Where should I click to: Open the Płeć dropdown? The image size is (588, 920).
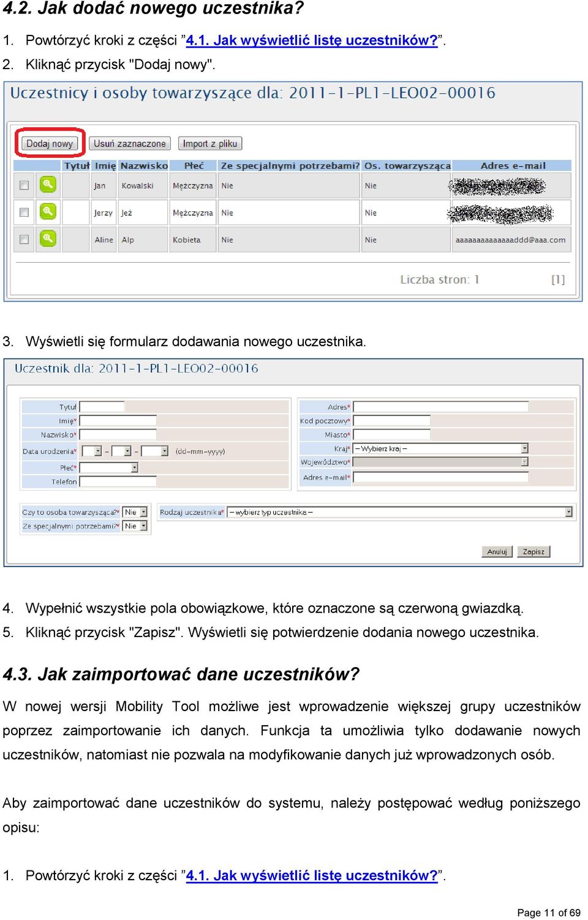pyautogui.click(x=109, y=467)
